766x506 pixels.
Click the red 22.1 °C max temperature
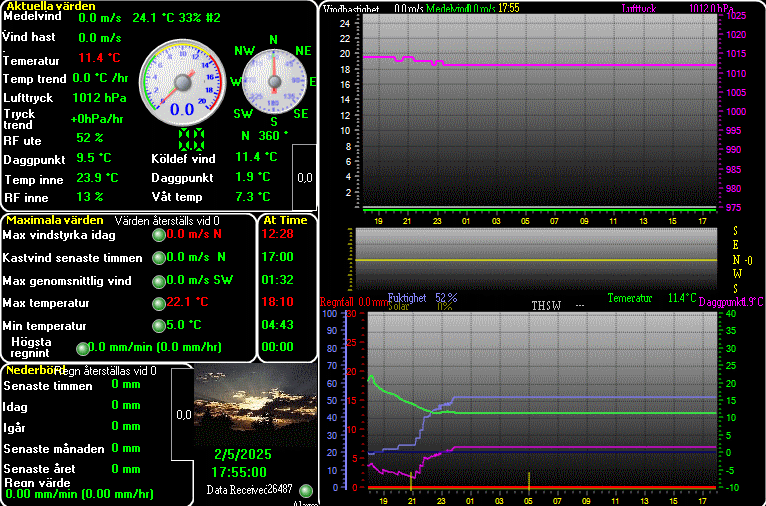188,301
